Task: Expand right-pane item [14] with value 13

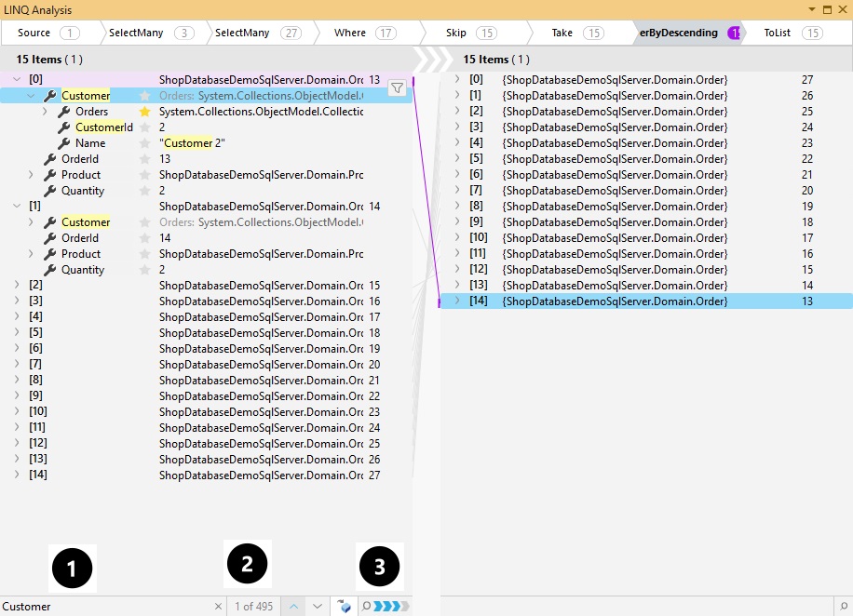Action: [457, 301]
